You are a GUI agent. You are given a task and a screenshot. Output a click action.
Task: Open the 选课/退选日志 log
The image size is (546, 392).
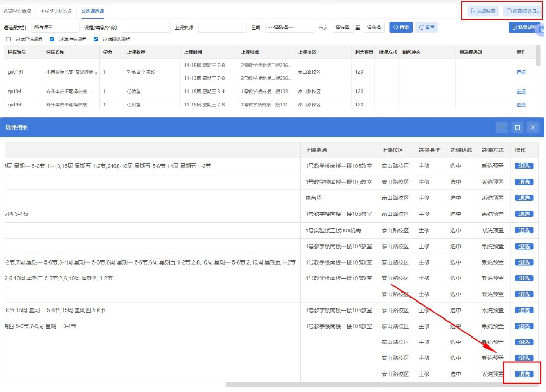point(522,11)
